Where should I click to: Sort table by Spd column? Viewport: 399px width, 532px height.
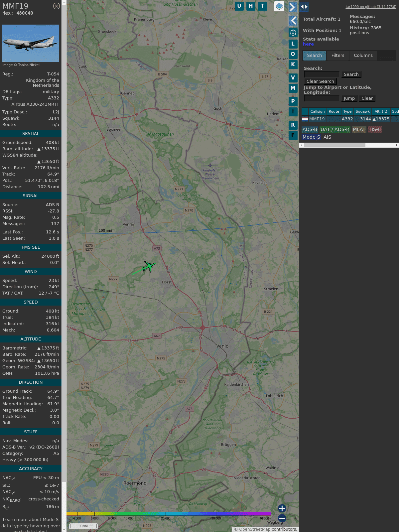coord(395,112)
